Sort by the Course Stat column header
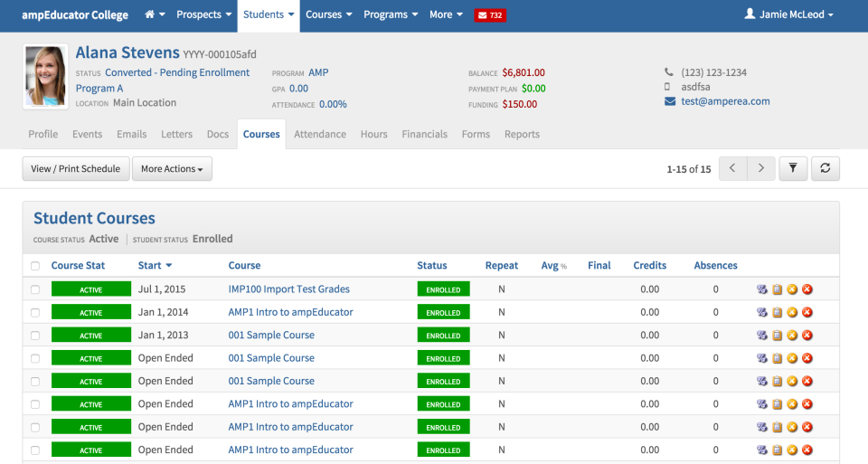868x464 pixels. 78,265
